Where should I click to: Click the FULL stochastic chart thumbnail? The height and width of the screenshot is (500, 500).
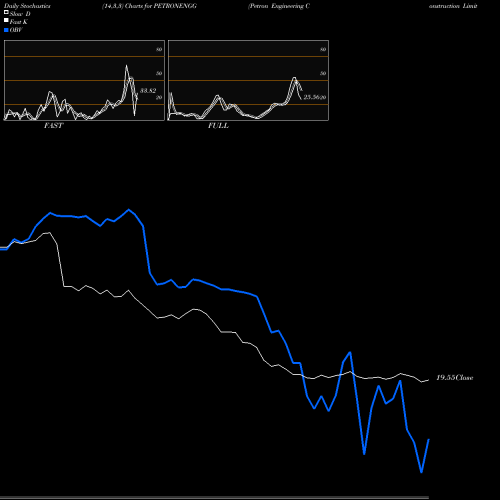coord(248,80)
